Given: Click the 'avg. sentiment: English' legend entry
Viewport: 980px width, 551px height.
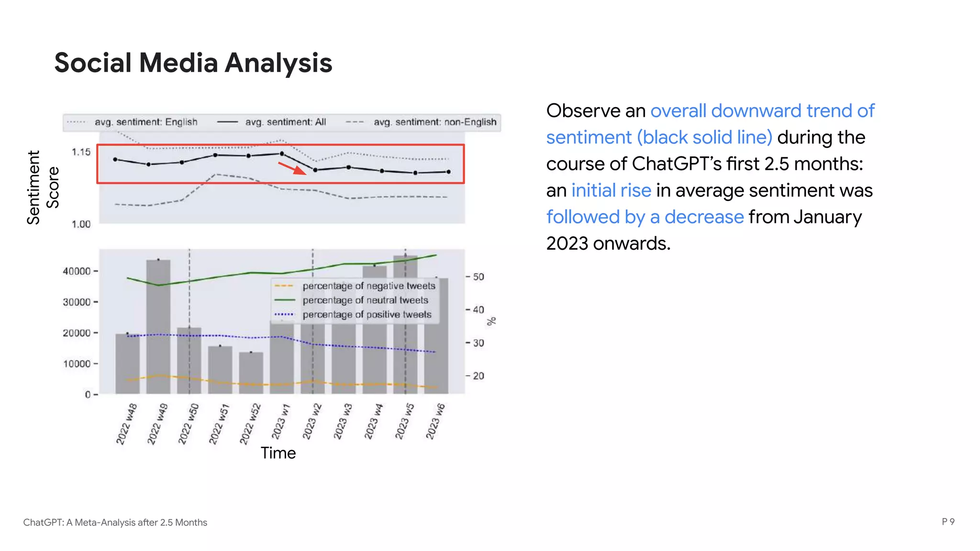Looking at the screenshot, I should pos(145,122).
